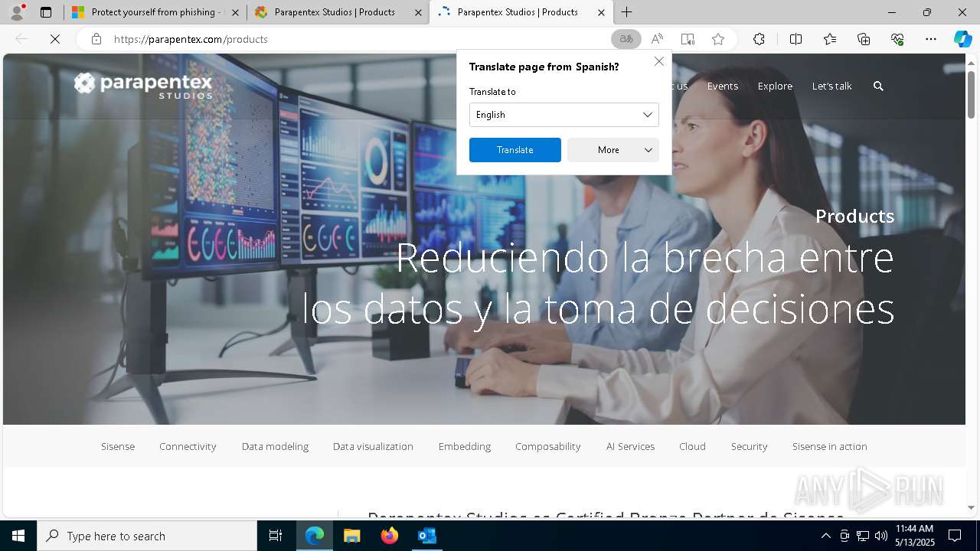The height and width of the screenshot is (551, 980).
Task: Open the tab actions menu icon
Action: tap(46, 12)
